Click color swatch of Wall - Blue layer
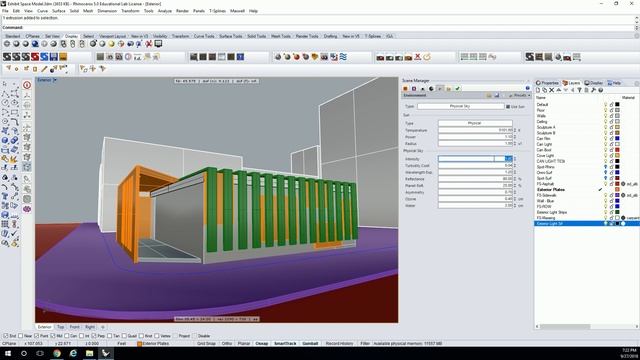Screen dimensions: 640x360 617,201
